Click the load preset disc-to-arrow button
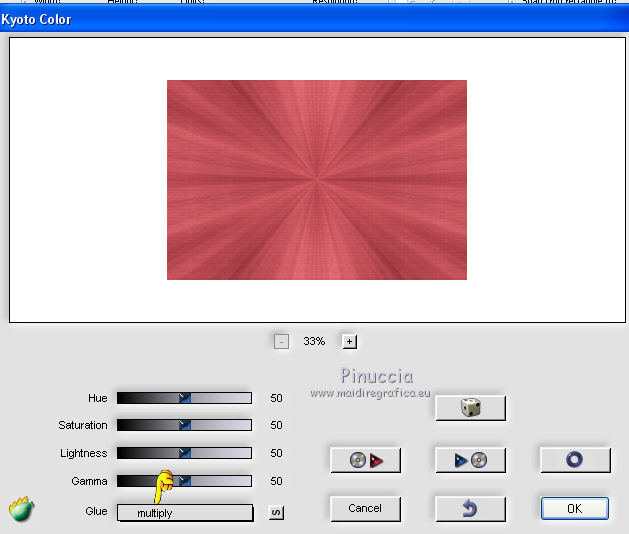Image resolution: width=629 pixels, height=534 pixels. 365,460
